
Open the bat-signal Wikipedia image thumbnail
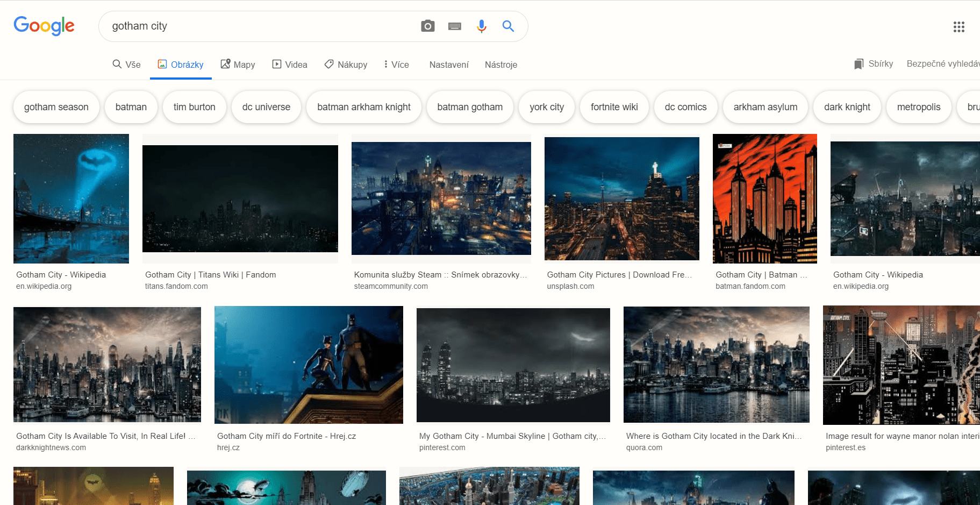71,198
